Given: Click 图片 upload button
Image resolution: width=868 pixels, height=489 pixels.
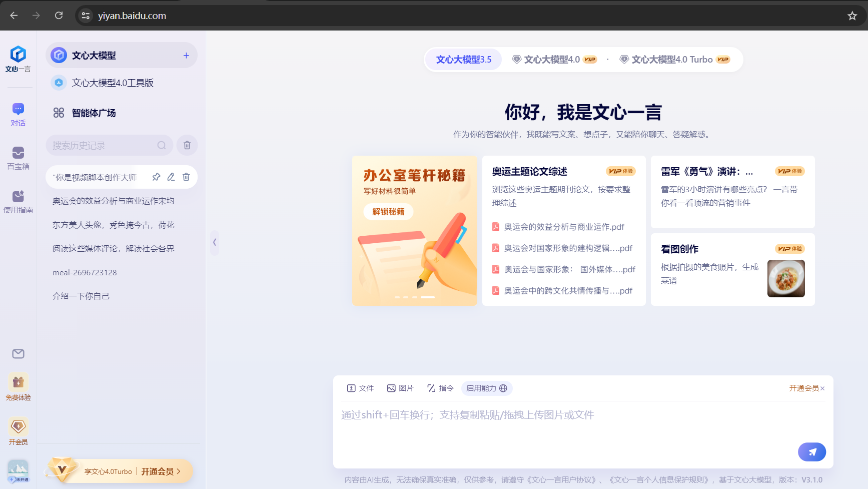Looking at the screenshot, I should click(x=400, y=388).
